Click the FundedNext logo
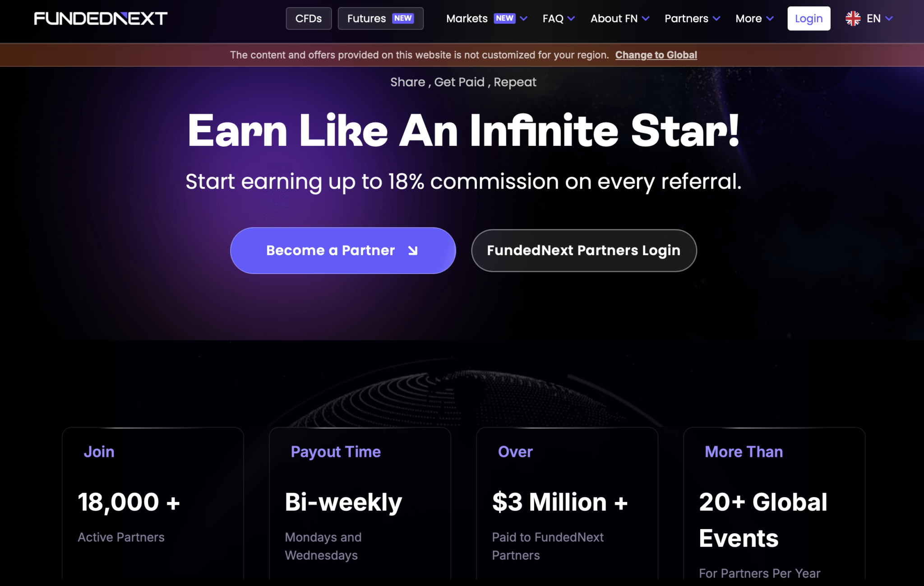Viewport: 924px width, 586px height. 101,19
